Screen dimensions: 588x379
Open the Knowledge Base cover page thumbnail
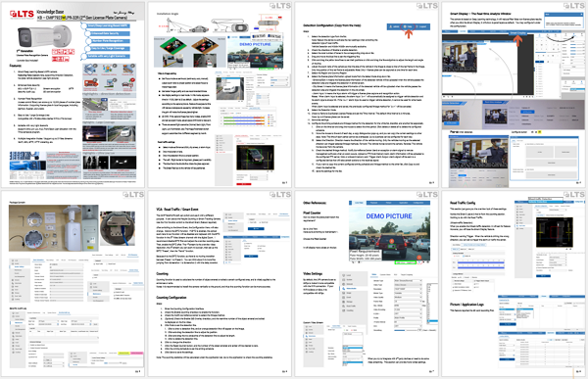(73, 94)
